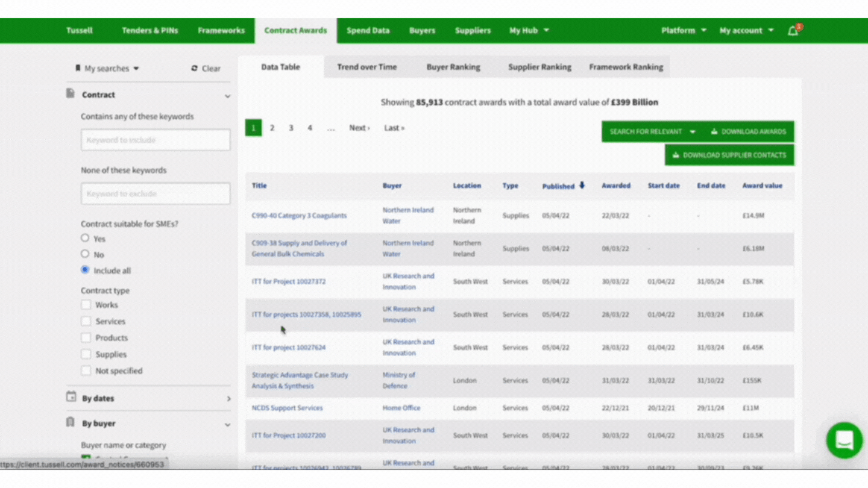Viewport: 868px width, 488px height.
Task: Expand the By dates filter section
Action: (228, 398)
